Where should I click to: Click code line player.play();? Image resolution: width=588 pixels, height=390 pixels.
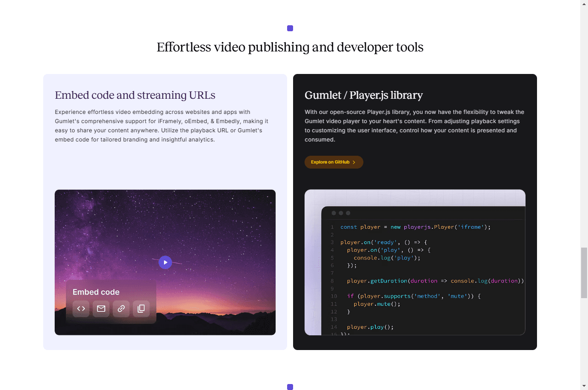point(370,327)
